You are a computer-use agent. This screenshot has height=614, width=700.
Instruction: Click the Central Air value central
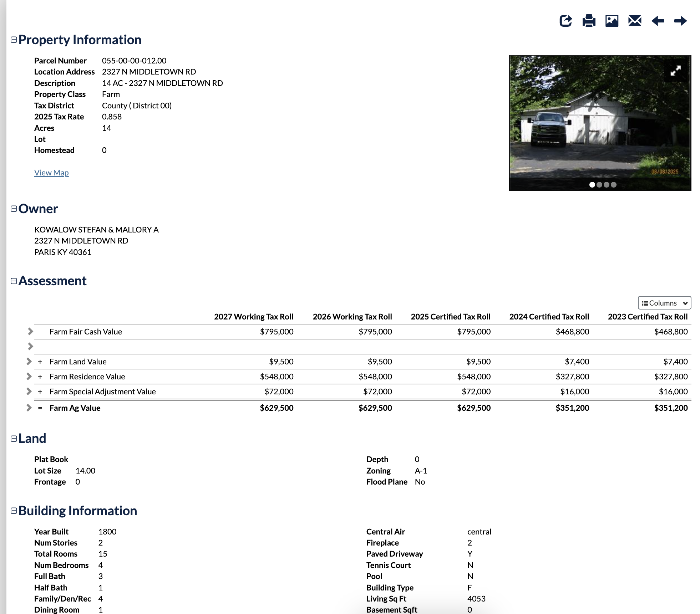[x=479, y=532]
